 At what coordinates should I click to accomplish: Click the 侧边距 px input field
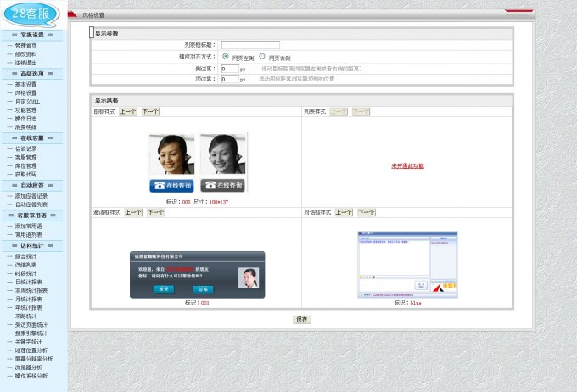tap(230, 69)
